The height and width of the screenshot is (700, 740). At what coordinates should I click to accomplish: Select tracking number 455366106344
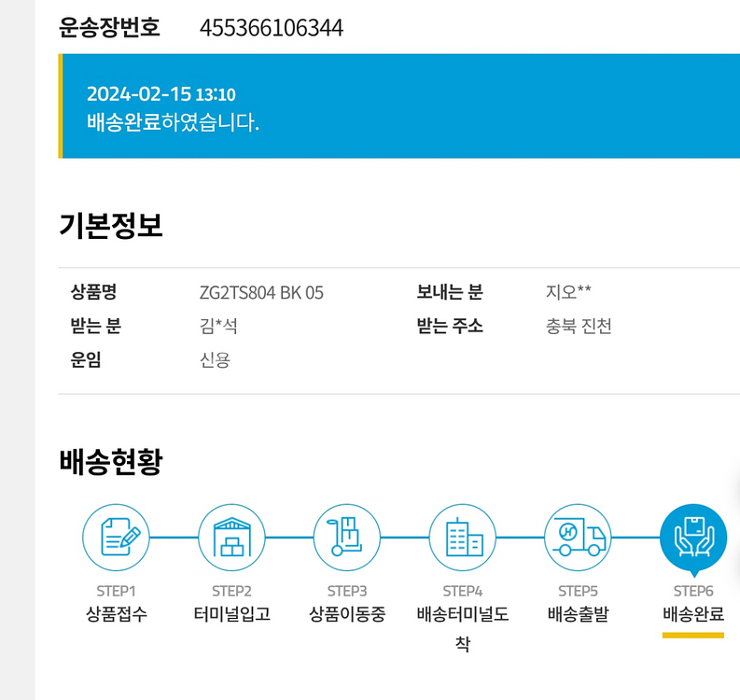pos(272,28)
